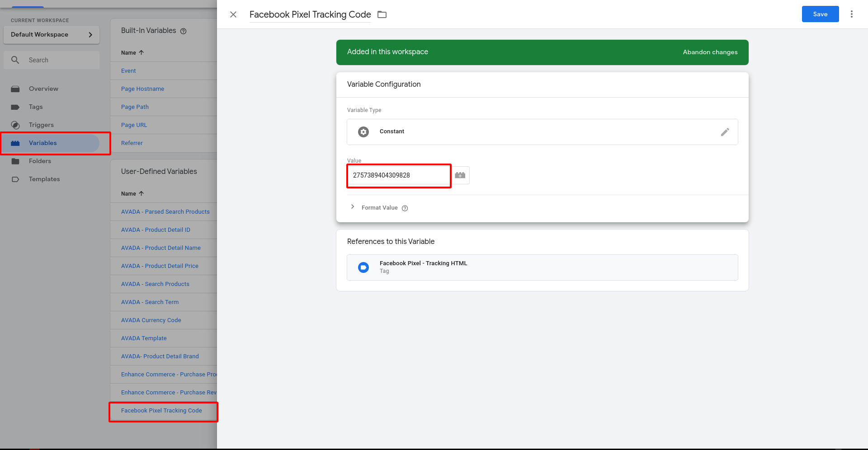
Task: Insert variable using the brick icon
Action: (x=460, y=175)
